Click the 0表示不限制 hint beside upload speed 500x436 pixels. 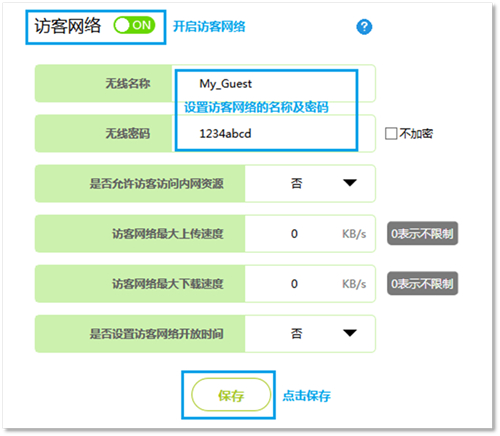[x=422, y=233]
